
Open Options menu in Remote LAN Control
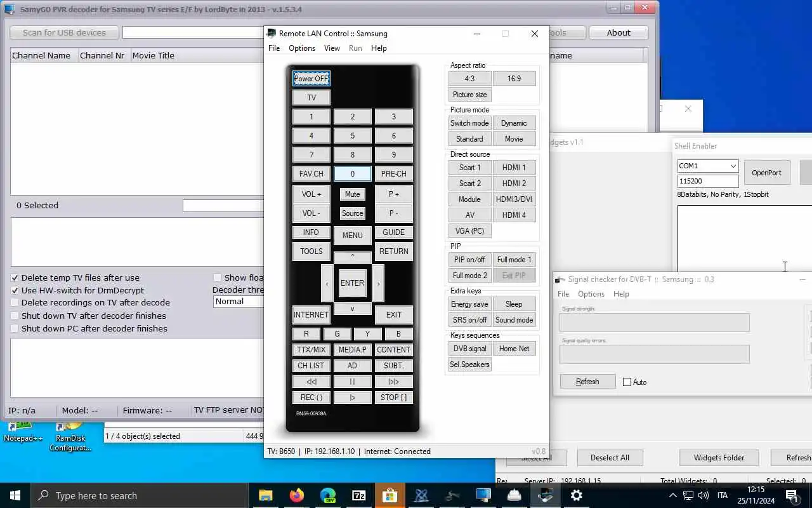pyautogui.click(x=302, y=48)
